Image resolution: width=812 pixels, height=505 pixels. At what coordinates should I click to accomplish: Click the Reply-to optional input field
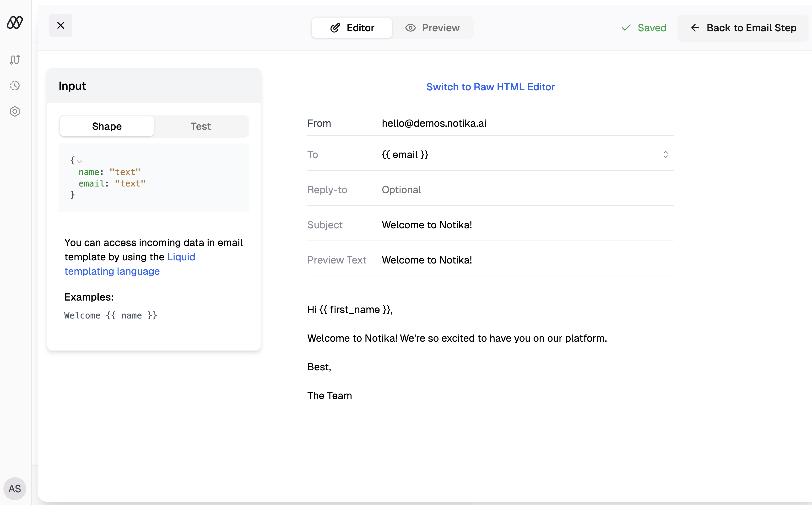coord(467,190)
